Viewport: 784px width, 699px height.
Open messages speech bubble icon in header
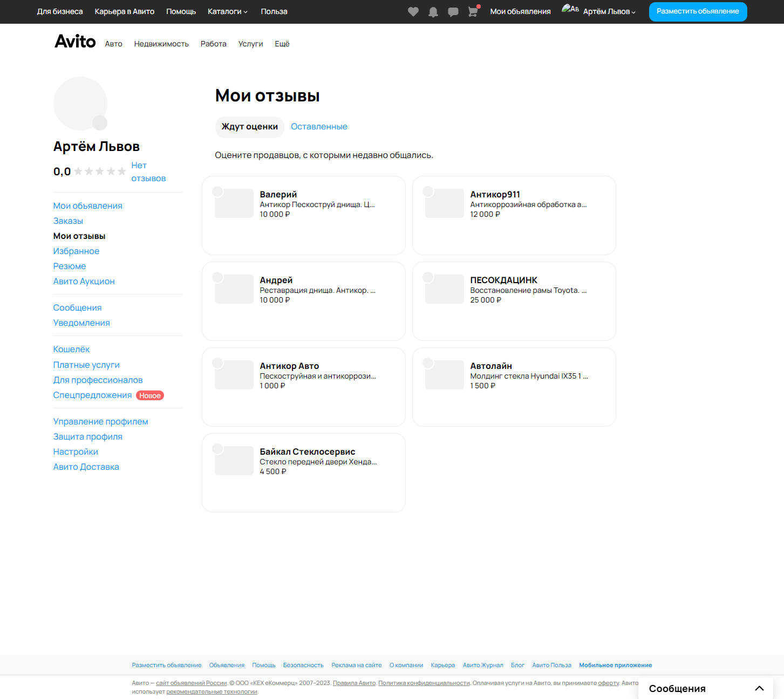tap(453, 12)
